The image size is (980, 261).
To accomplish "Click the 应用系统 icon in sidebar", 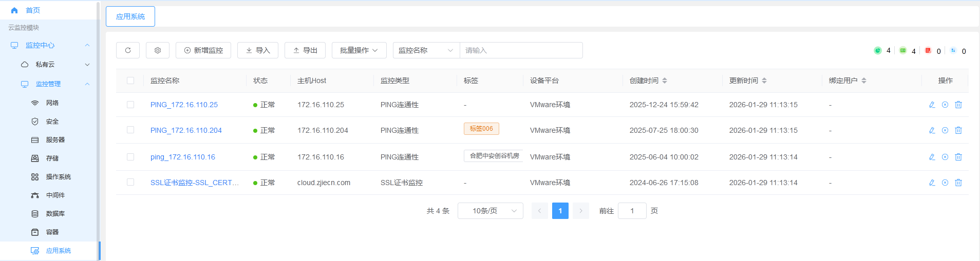I will (35, 251).
